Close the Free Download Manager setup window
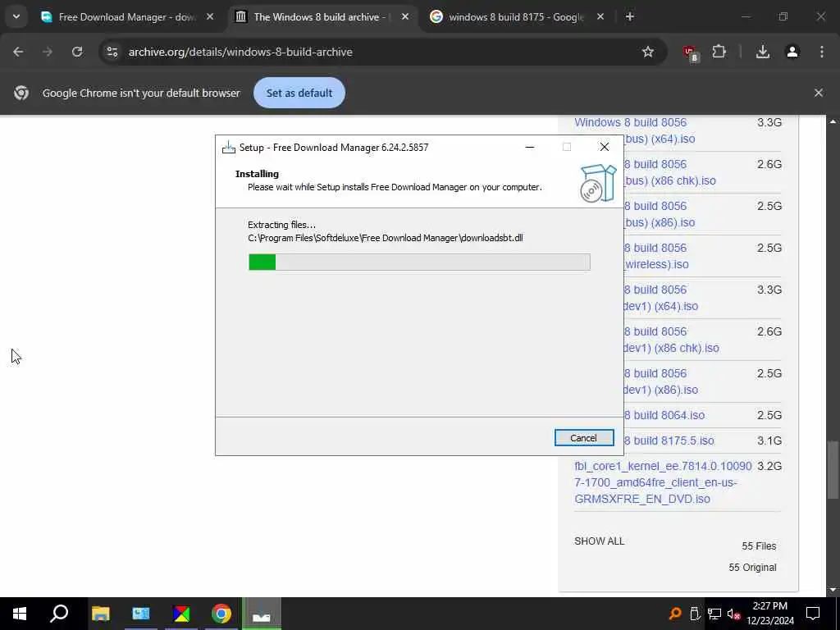The width and height of the screenshot is (840, 630). pyautogui.click(x=605, y=147)
